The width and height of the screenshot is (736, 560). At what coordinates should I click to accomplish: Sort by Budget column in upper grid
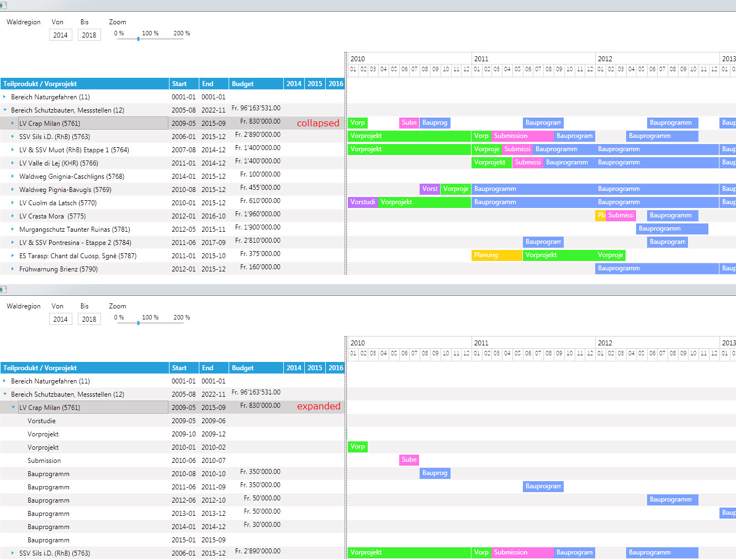[256, 84]
